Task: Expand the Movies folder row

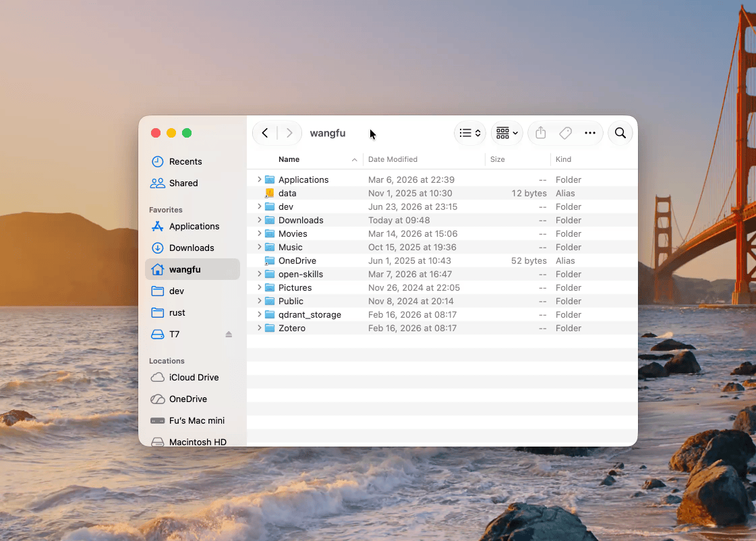Action: coord(259,233)
